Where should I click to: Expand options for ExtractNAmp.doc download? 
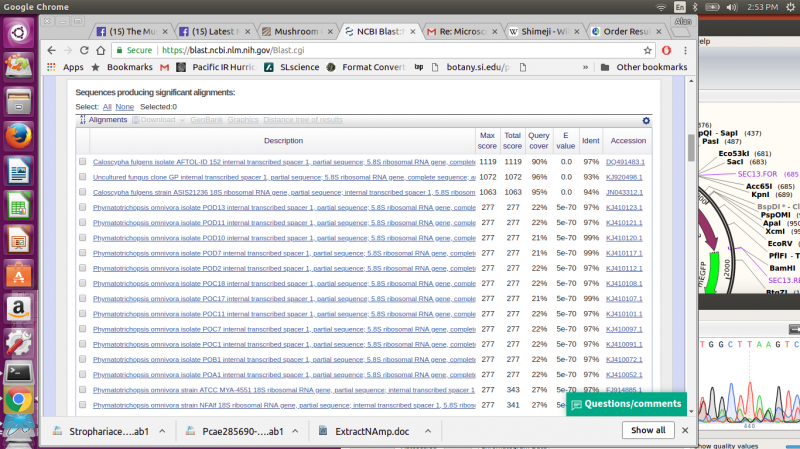[x=428, y=431]
